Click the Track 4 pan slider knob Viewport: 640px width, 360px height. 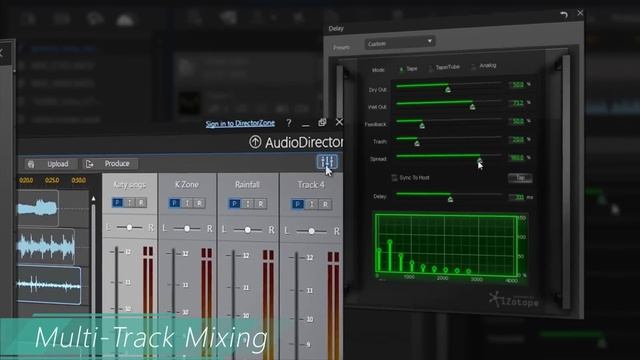pos(311,231)
